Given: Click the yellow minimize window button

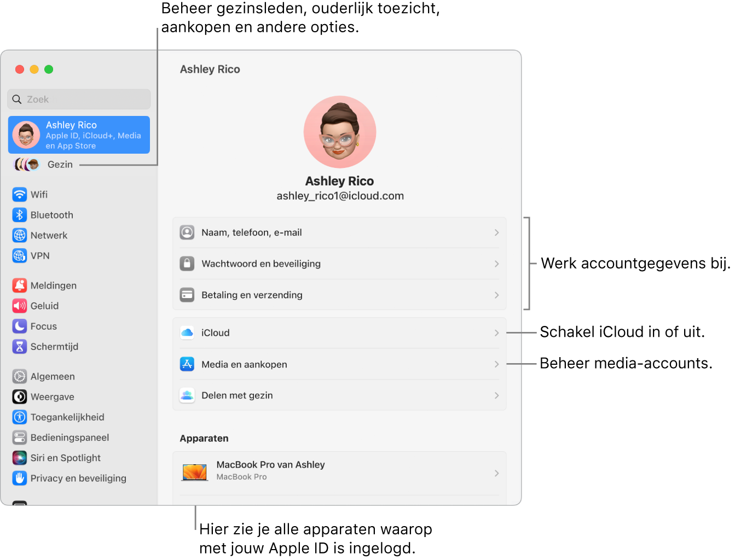Looking at the screenshot, I should tap(34, 69).
